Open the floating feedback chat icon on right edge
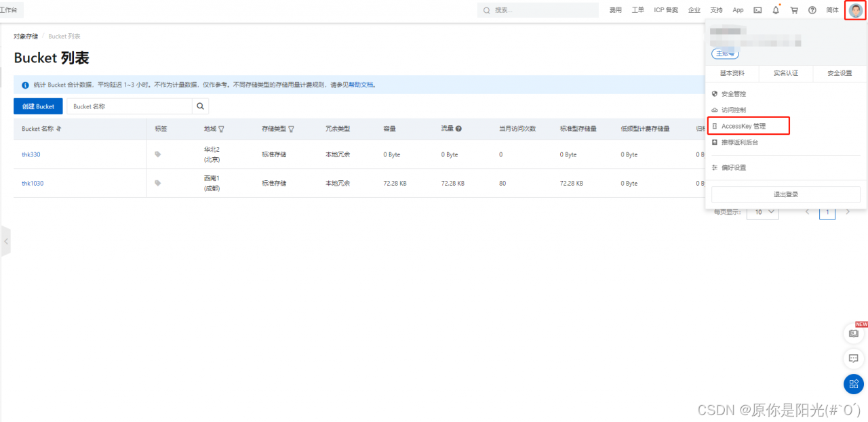This screenshot has width=868, height=422. point(853,358)
